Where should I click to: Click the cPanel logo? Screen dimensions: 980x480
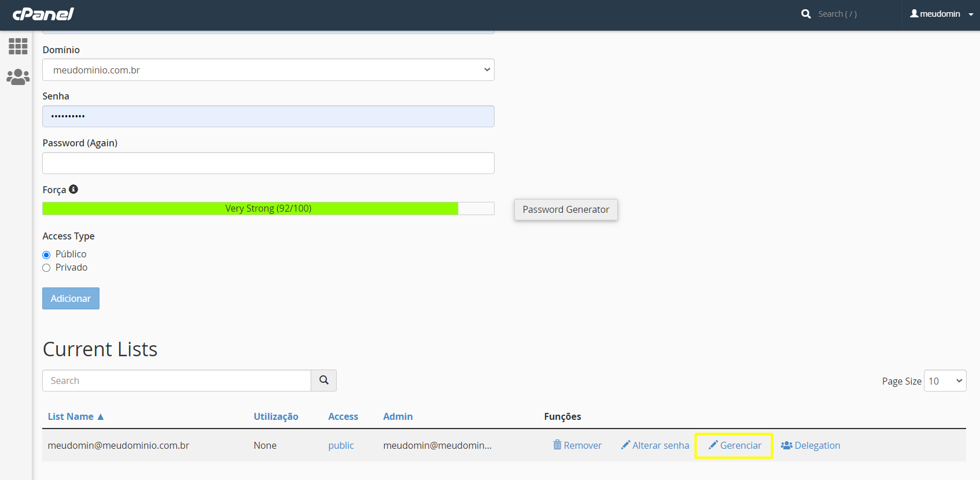click(43, 14)
